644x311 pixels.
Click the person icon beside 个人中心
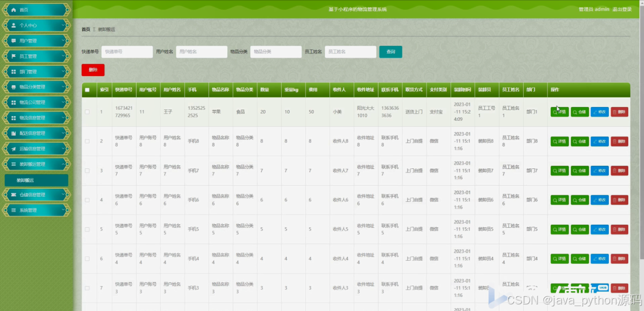pos(13,25)
